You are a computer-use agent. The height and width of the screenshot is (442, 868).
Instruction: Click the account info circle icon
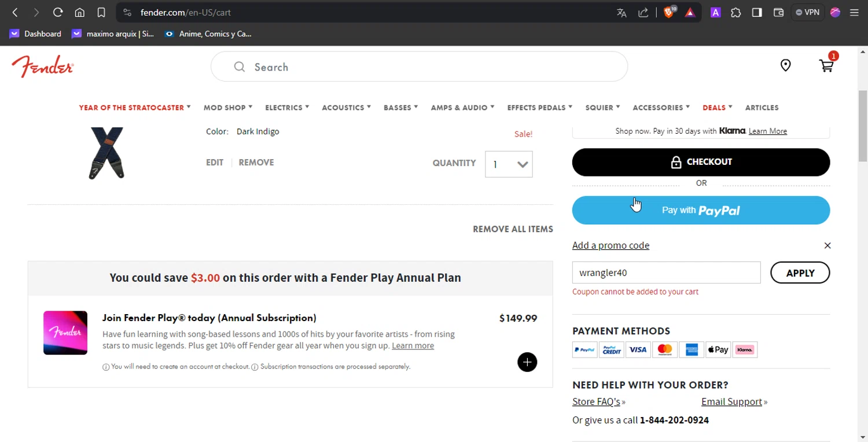click(x=106, y=367)
